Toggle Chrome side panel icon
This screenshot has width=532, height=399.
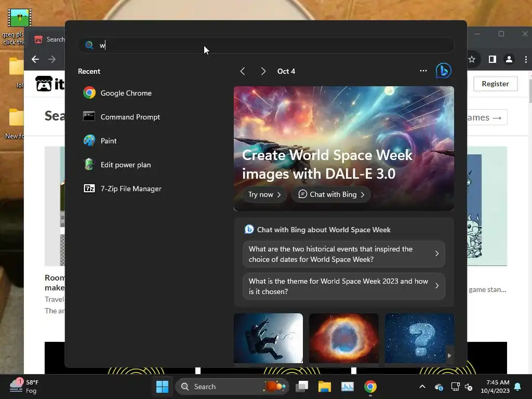pyautogui.click(x=493, y=59)
